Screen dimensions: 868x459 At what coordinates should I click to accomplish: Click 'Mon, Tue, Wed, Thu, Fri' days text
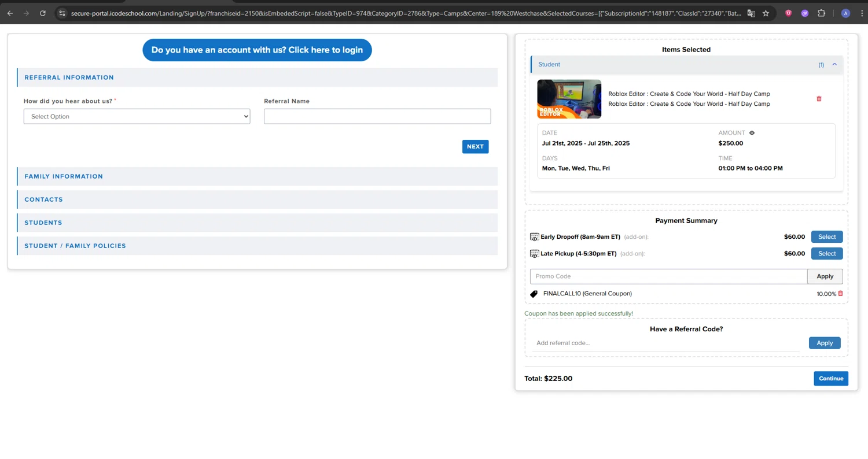[576, 168]
